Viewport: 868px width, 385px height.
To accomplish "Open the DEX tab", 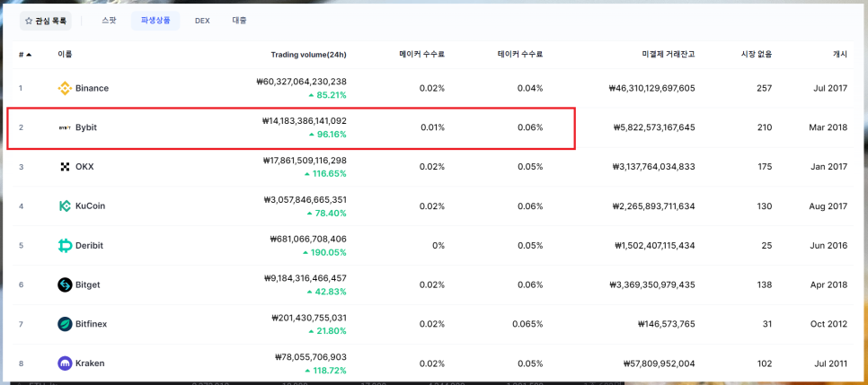I will 202,21.
